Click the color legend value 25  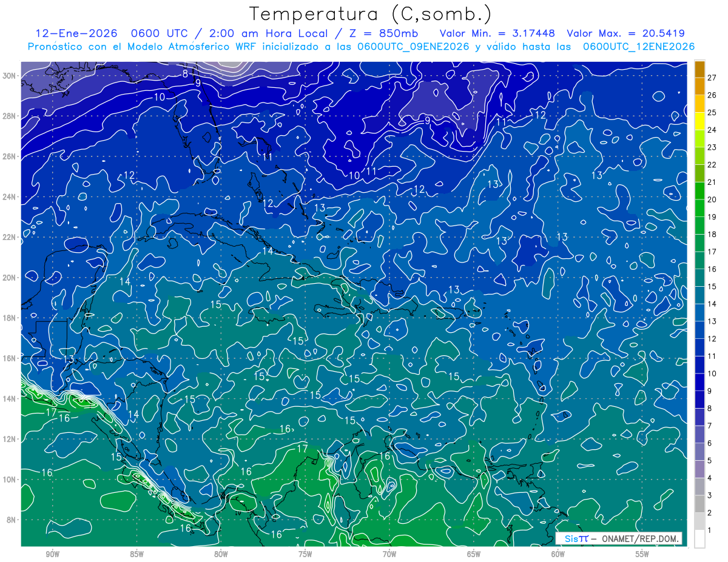[712, 112]
